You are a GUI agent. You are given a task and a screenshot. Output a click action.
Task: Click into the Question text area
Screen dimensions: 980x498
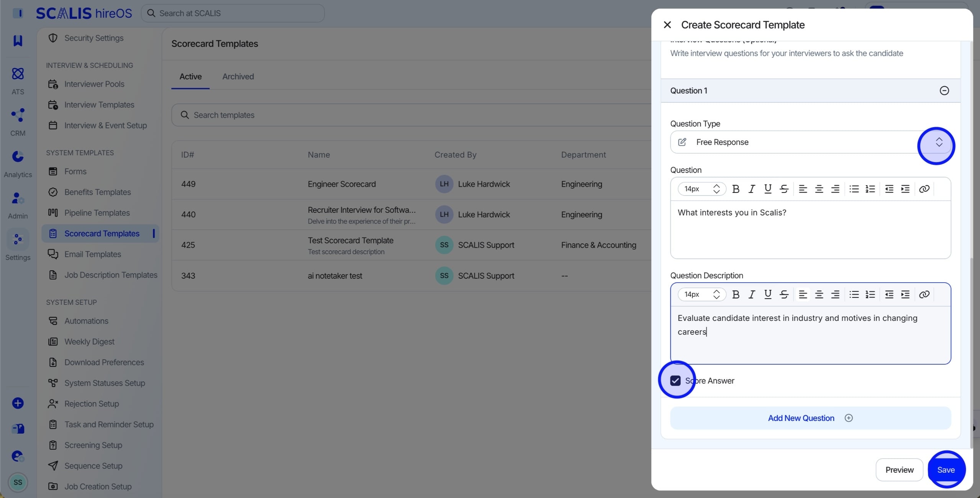810,229
